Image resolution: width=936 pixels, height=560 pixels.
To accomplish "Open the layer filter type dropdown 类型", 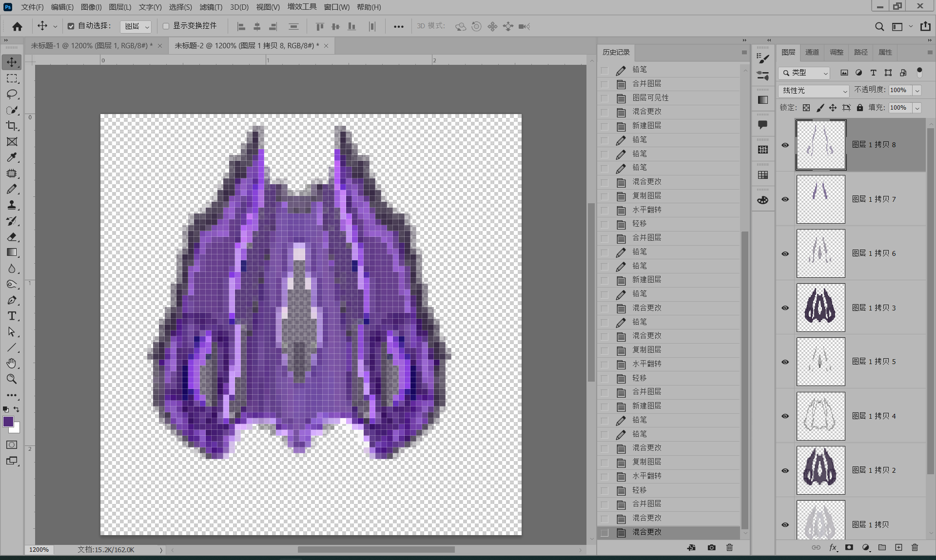I will pos(804,73).
